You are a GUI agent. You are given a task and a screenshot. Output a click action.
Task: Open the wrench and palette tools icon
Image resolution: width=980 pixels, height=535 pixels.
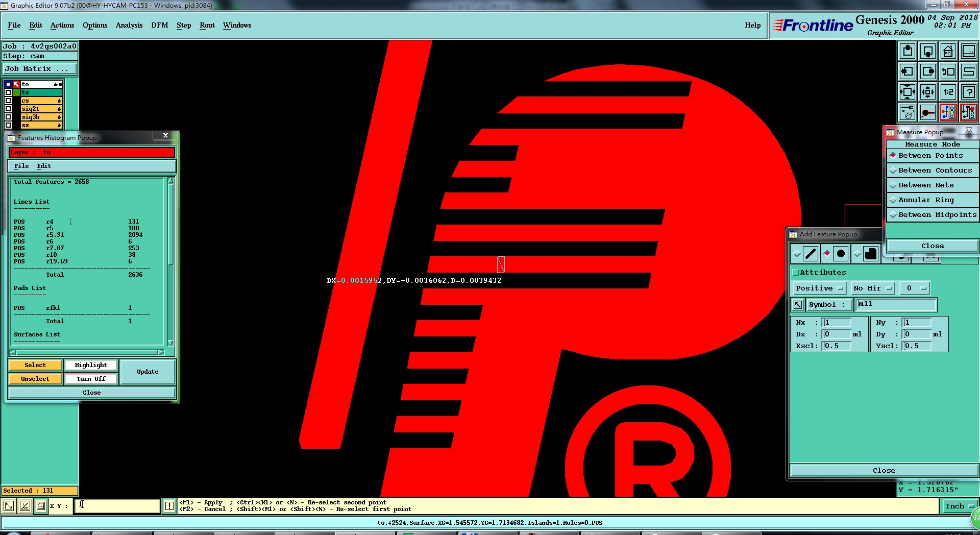coord(908,112)
